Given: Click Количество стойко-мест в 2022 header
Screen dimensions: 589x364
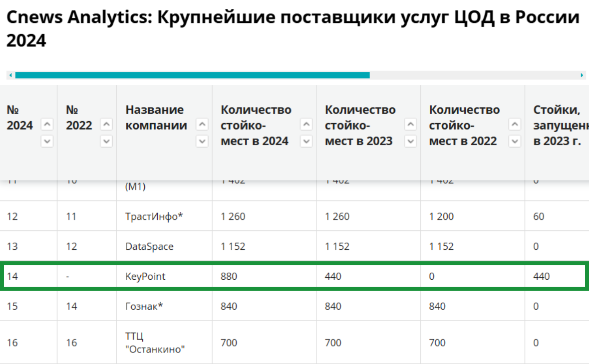Looking at the screenshot, I should [x=464, y=125].
